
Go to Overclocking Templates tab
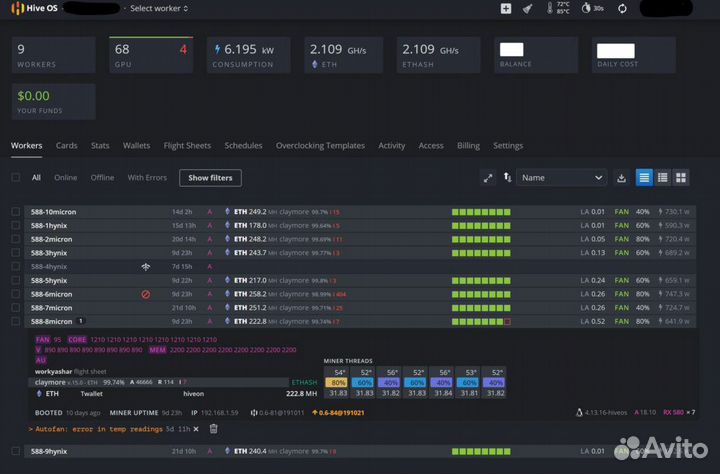320,145
